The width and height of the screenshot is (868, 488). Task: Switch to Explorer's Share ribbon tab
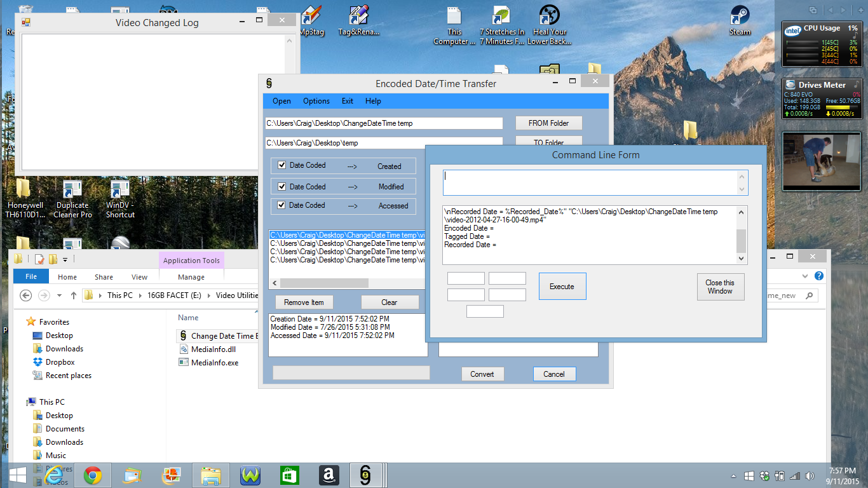click(x=104, y=277)
